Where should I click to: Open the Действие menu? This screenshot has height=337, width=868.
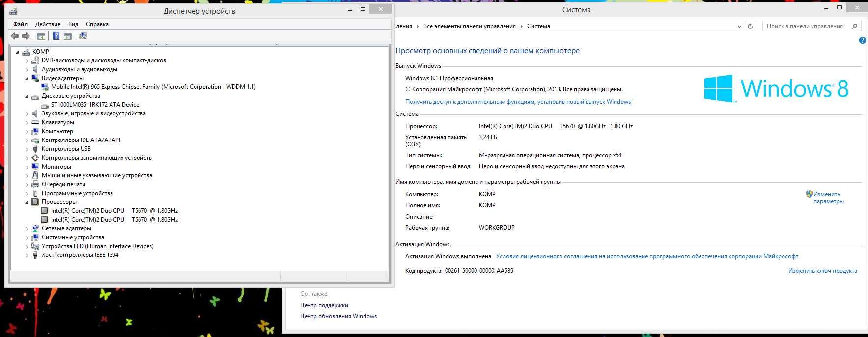[x=48, y=24]
